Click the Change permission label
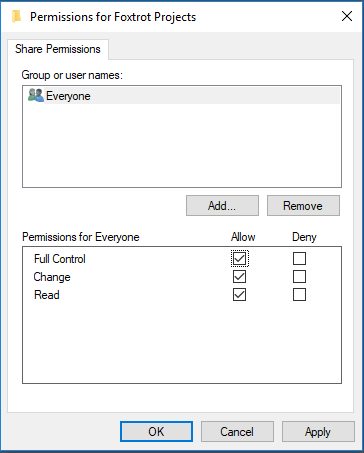The width and height of the screenshot is (364, 453). pos(52,277)
